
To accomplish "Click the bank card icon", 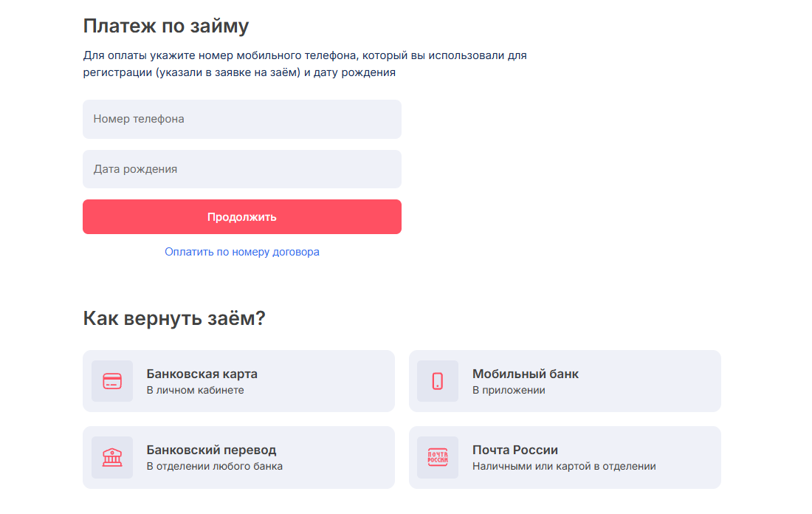I will coord(112,381).
